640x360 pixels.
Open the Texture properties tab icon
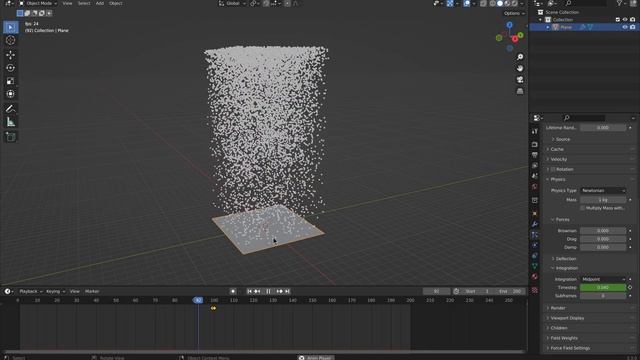535,290
